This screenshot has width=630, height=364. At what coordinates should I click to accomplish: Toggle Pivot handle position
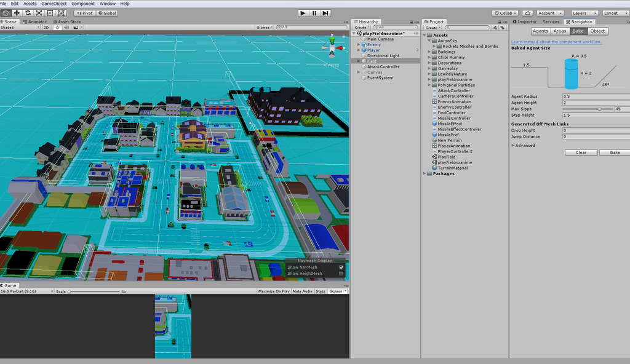(x=84, y=14)
